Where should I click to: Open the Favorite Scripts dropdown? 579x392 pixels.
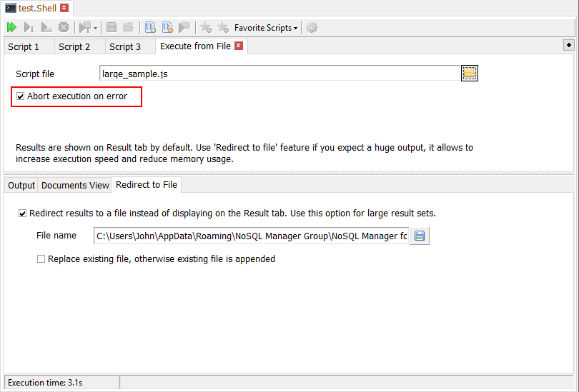pyautogui.click(x=266, y=28)
